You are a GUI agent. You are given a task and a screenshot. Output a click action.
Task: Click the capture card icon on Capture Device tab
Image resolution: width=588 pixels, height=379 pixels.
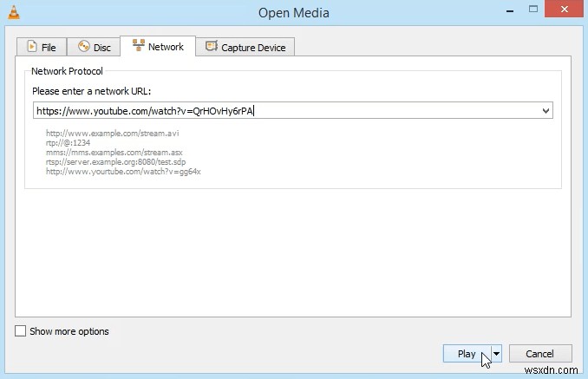[x=211, y=48]
